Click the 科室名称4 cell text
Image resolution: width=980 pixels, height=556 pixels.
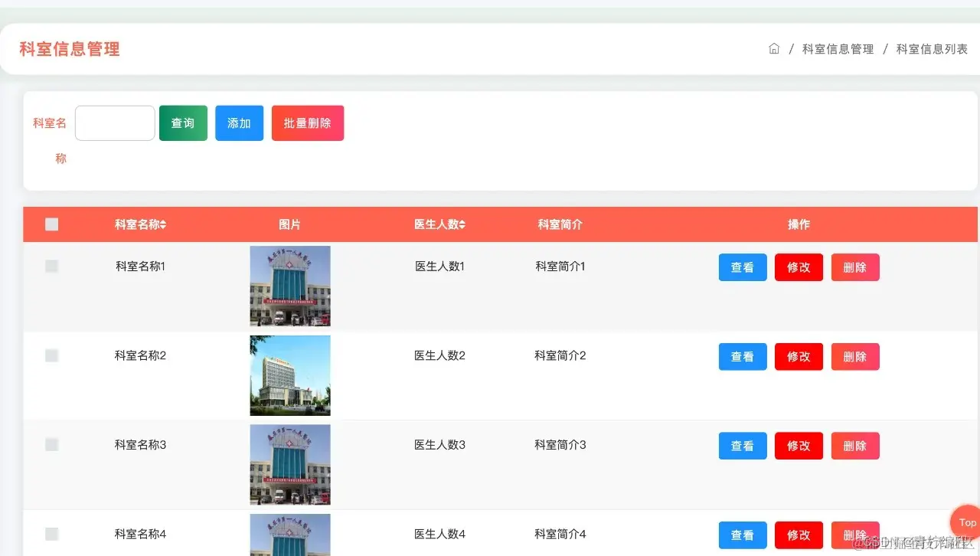pyautogui.click(x=140, y=534)
